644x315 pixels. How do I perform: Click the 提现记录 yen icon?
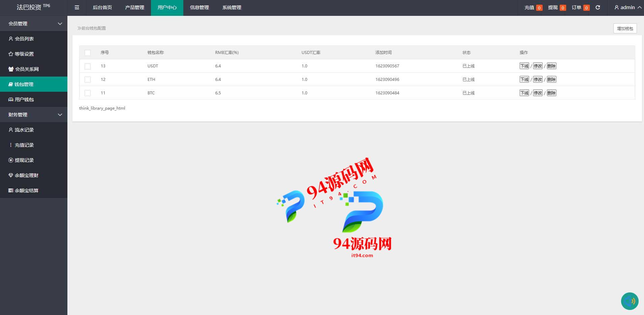(x=11, y=160)
